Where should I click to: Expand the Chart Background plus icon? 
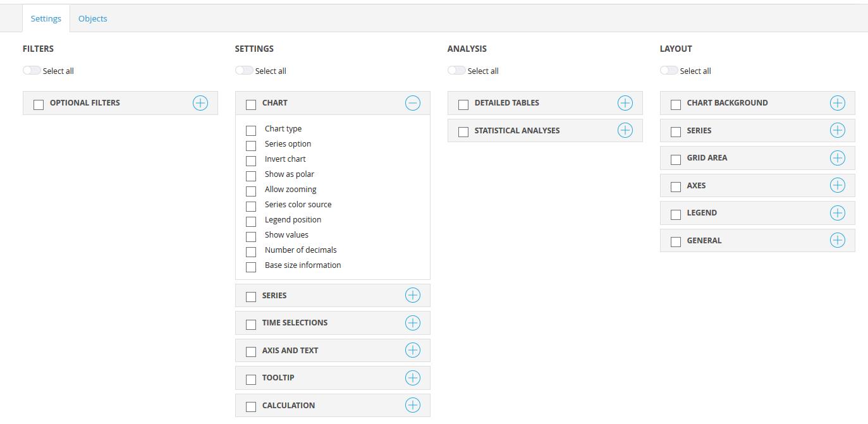pos(838,103)
